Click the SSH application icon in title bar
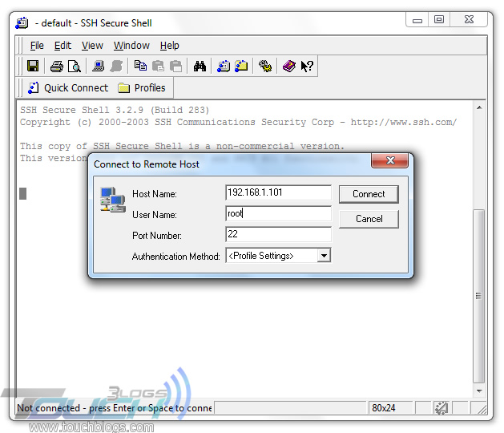The image size is (504, 433). tap(22, 23)
